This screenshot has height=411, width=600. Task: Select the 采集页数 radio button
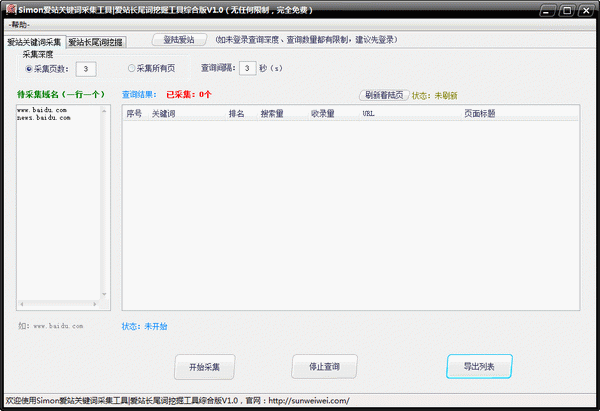point(29,69)
